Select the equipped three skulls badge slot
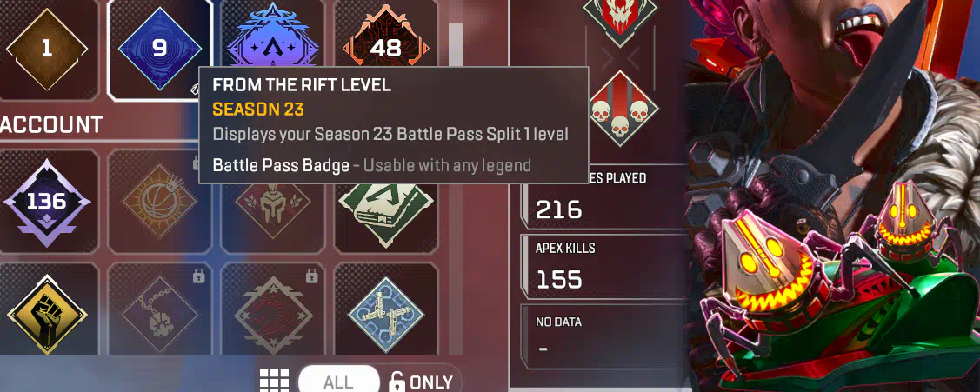This screenshot has width=980, height=392. 619,109
